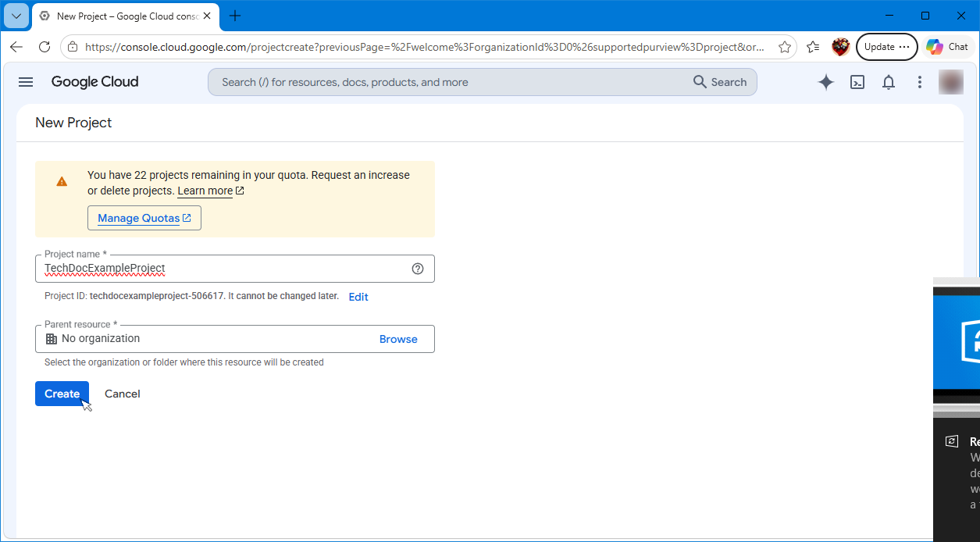Close the New Project tab

(x=207, y=16)
